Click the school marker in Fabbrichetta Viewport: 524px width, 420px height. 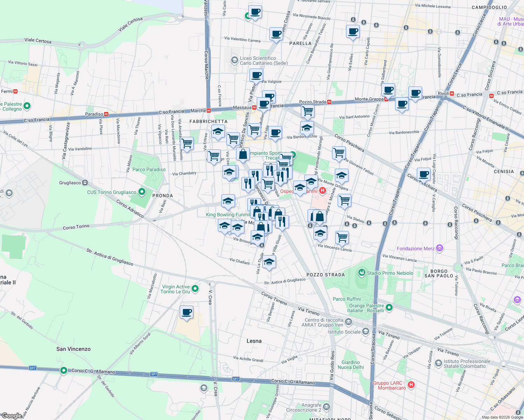pos(218,132)
